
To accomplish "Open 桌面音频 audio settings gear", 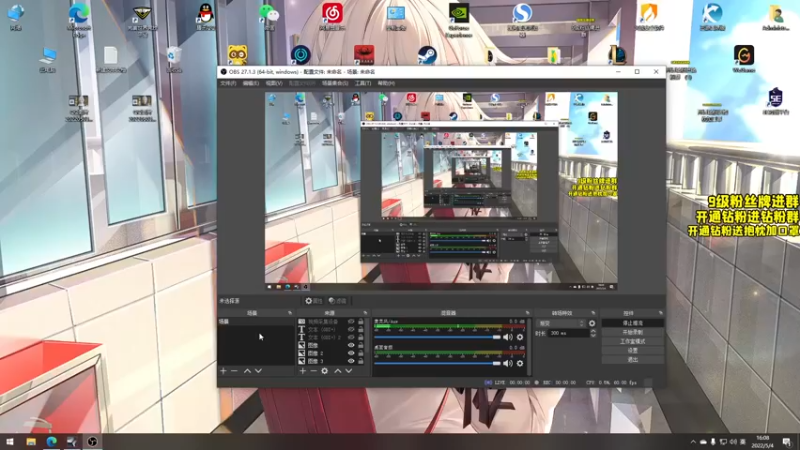I will pyautogui.click(x=520, y=363).
